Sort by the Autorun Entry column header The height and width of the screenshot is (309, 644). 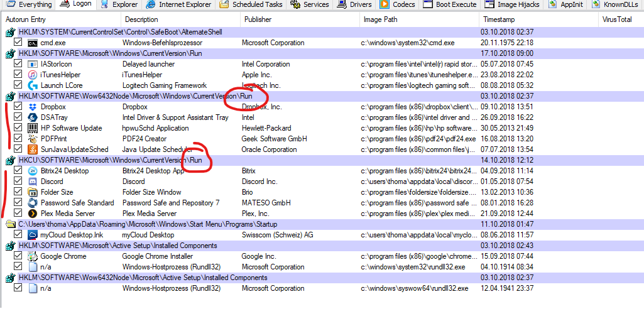click(61, 19)
